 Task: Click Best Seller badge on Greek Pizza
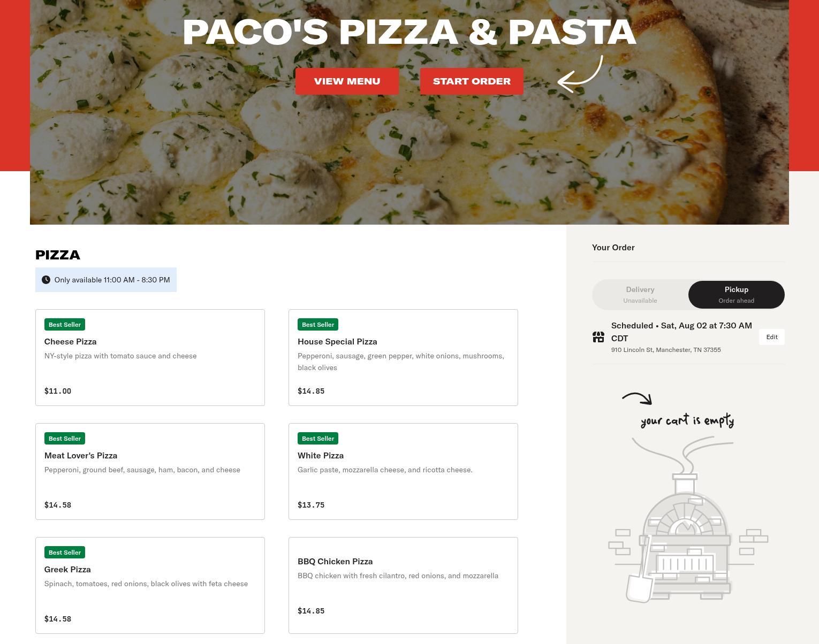point(65,553)
